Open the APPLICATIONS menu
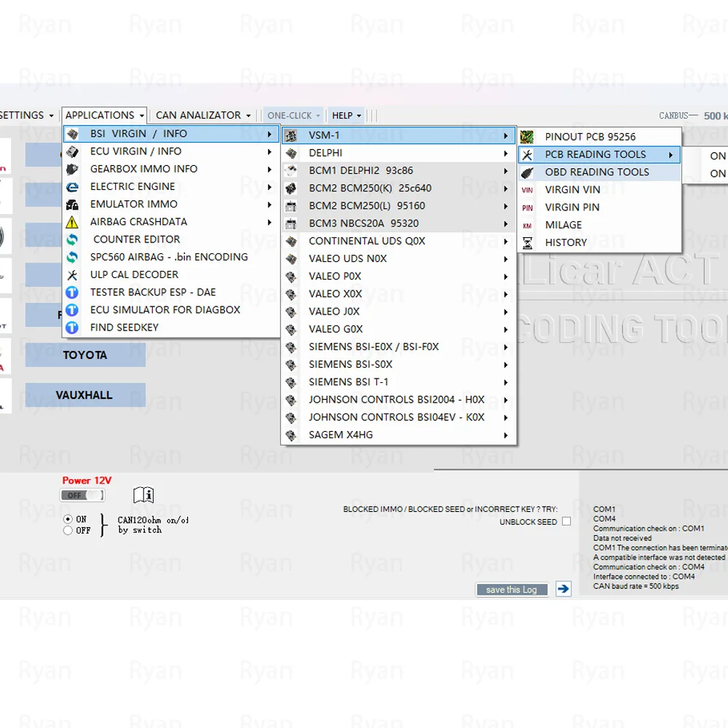Screen dimensions: 728x728 point(104,115)
